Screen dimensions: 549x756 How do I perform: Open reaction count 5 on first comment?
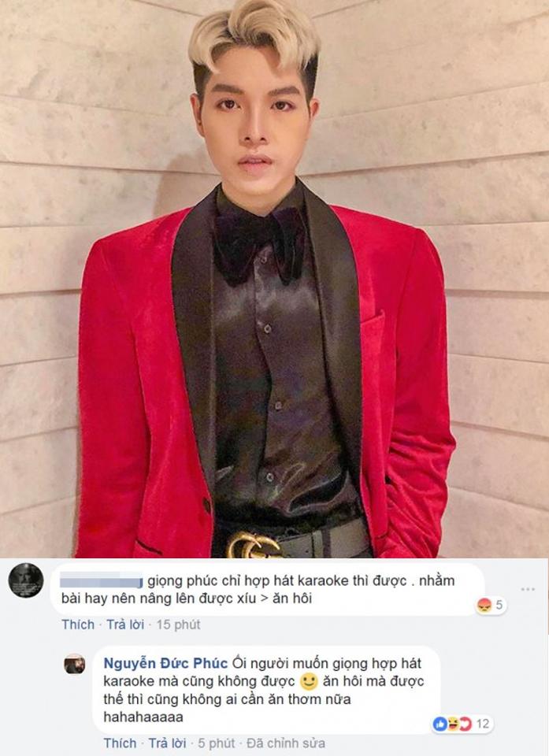tap(499, 605)
